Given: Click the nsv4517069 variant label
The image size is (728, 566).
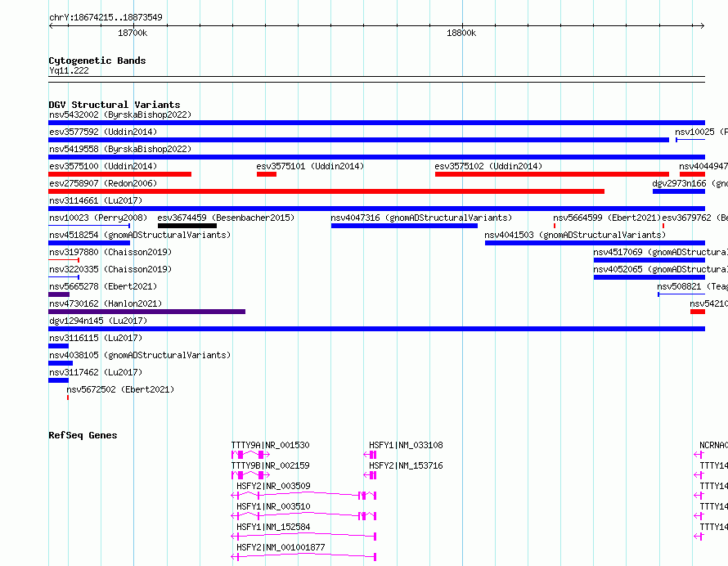Looking at the screenshot, I should coord(660,252).
